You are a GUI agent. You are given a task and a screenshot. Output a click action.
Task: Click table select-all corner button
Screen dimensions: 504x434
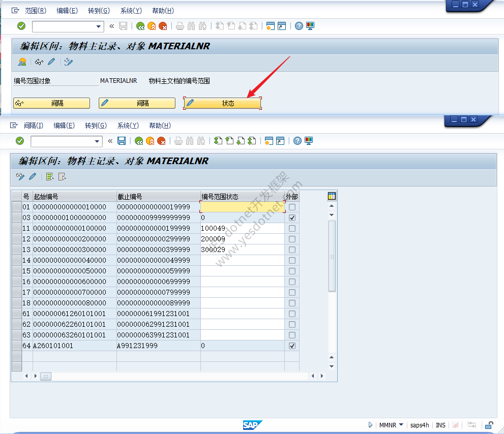(x=17, y=196)
